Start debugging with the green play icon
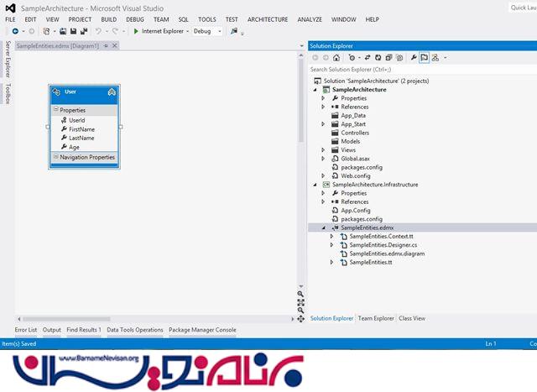 (x=136, y=31)
